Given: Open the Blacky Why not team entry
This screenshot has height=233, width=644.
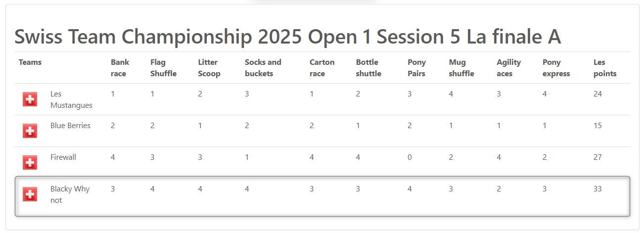Looking at the screenshot, I should coord(70,194).
